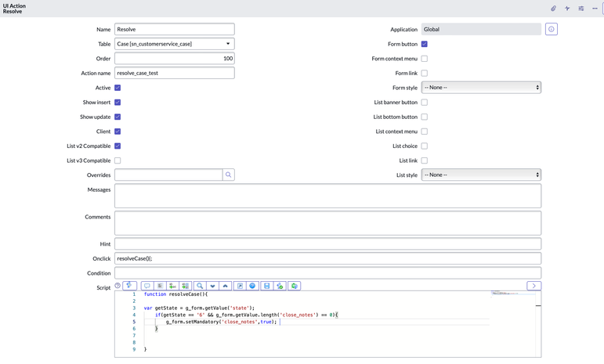Uncheck the Form button checkbox
The image size is (604, 364).
(424, 44)
